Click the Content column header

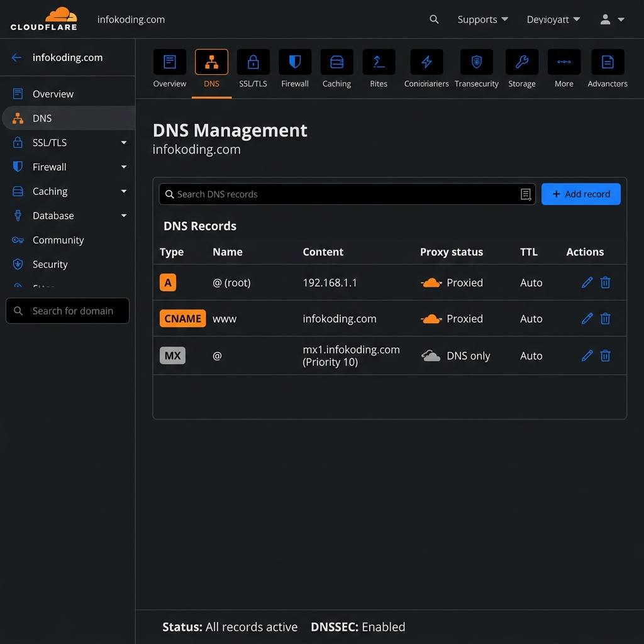(323, 252)
